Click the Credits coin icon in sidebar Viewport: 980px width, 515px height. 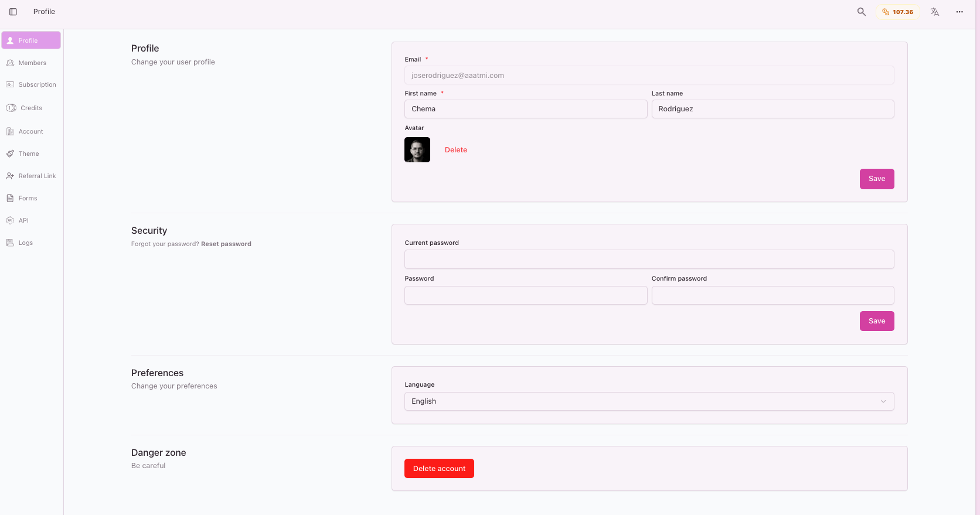click(x=11, y=108)
